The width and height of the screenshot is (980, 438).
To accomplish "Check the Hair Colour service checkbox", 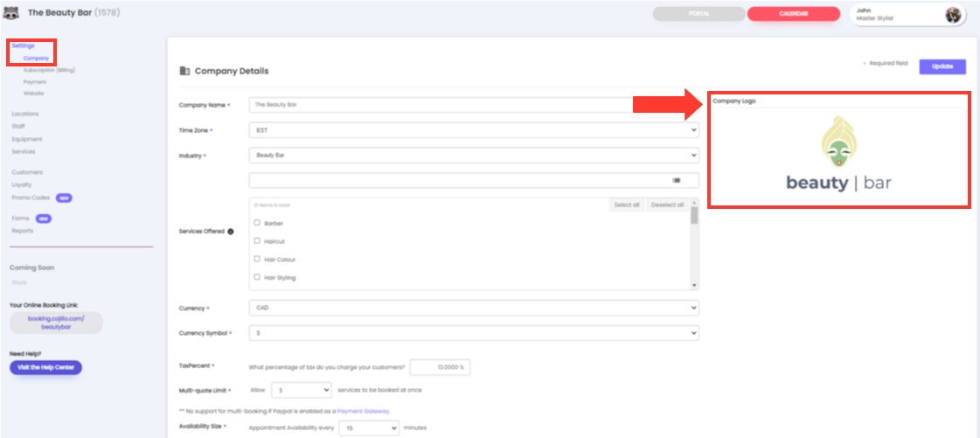I will [x=257, y=259].
